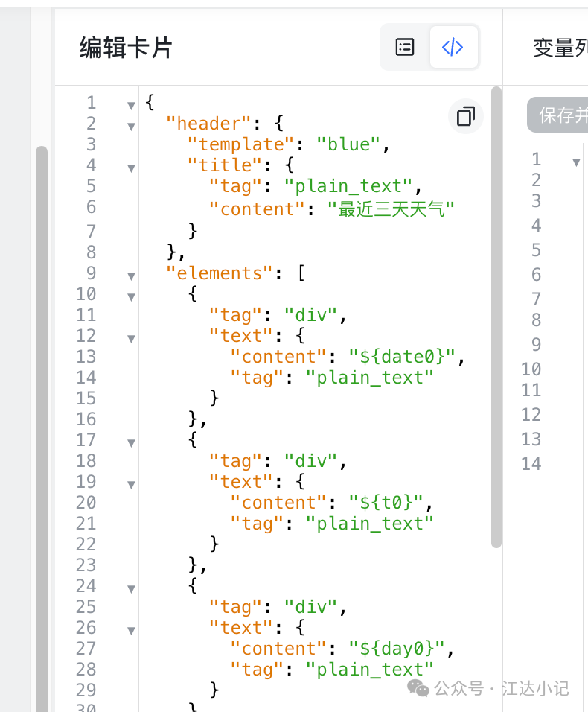Fold the "elements" array at line 9
The image size is (588, 712).
(131, 276)
